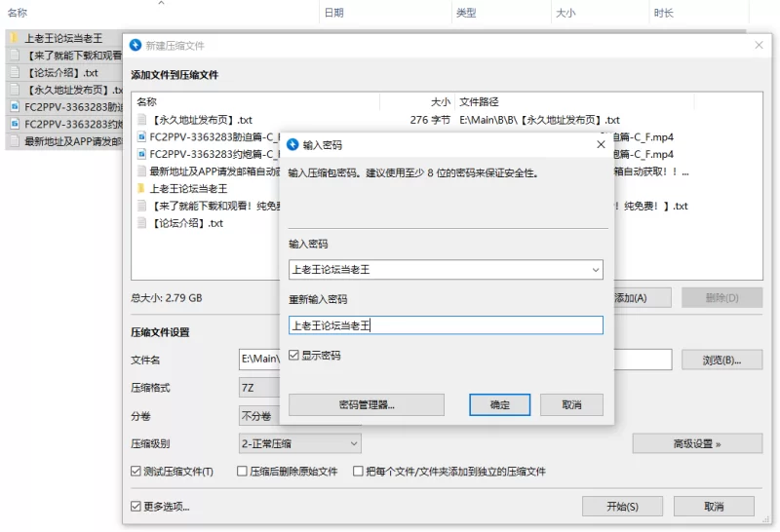Click the 重新输入密码 text field
The height and width of the screenshot is (532, 780).
pyautogui.click(x=446, y=325)
